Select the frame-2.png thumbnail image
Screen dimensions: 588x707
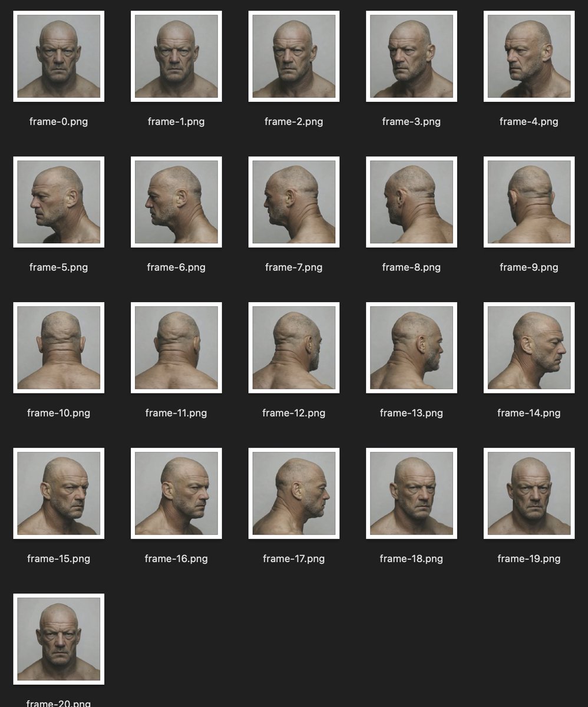(294, 56)
